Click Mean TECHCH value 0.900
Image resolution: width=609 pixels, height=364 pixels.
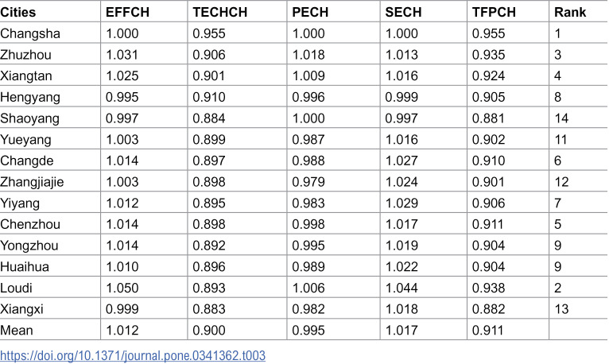point(209,331)
